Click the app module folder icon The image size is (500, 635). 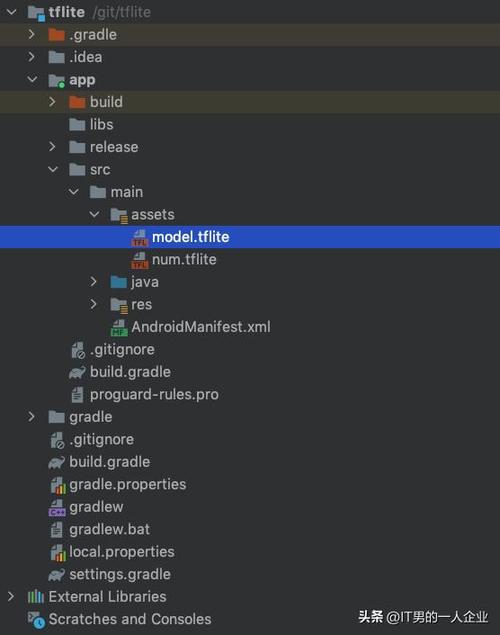click(57, 80)
